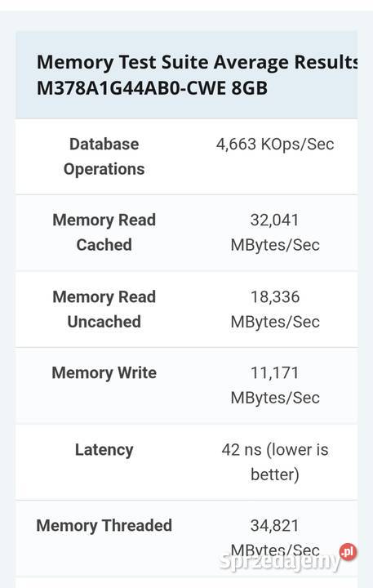373x588 pixels.
Task: Click the Memory Threaded row label
Action: [104, 525]
